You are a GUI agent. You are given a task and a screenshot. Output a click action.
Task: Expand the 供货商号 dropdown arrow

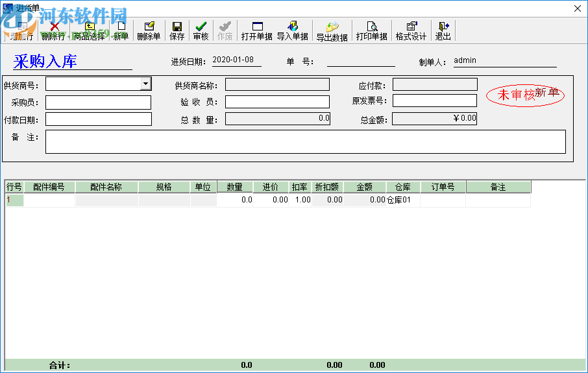tap(145, 84)
